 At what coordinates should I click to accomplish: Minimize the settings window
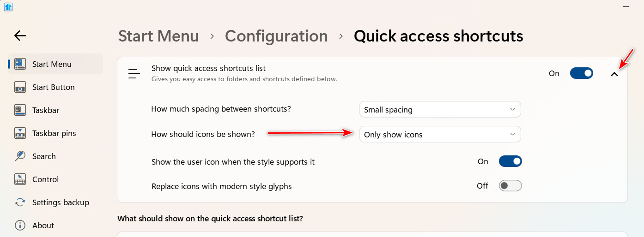point(625,7)
